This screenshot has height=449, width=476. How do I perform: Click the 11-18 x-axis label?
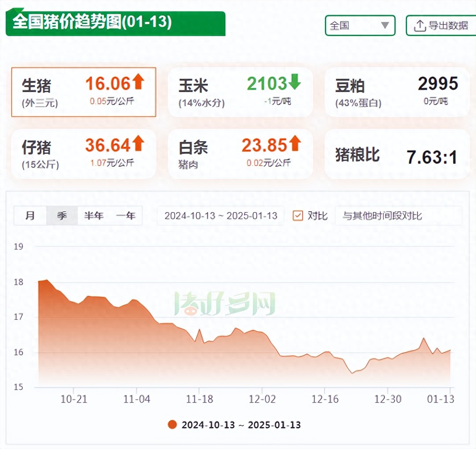[199, 399]
